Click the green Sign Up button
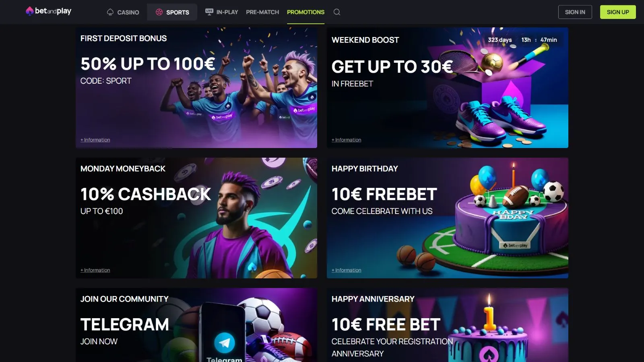The image size is (644, 362). [x=618, y=12]
